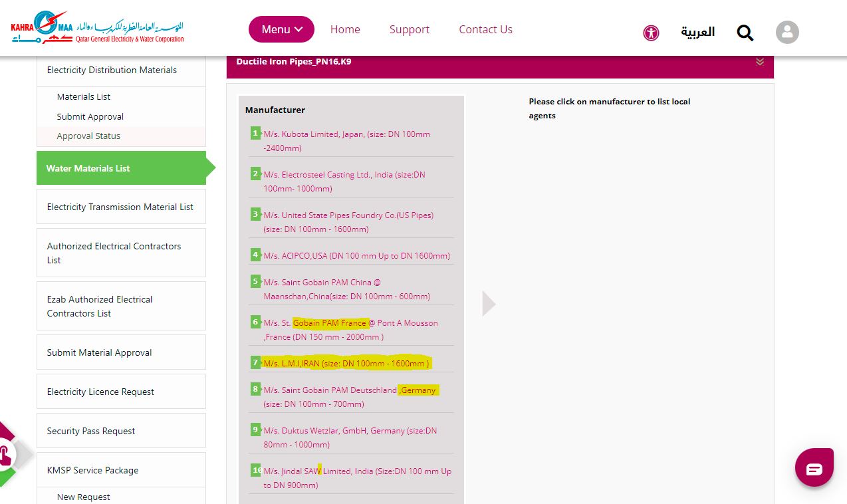Open the Menu dropdown

(x=281, y=29)
